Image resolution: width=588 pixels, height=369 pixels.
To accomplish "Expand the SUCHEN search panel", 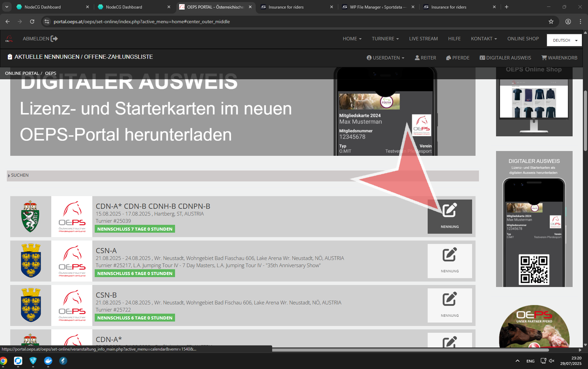I will (243, 176).
